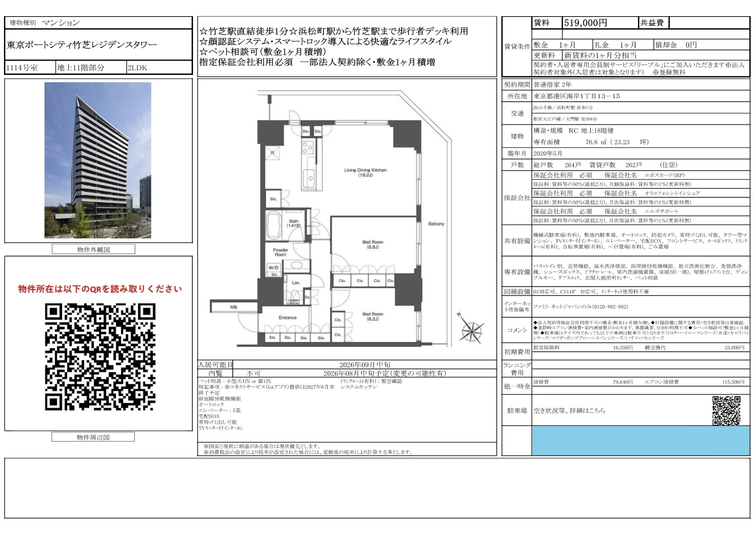Click the large property location QR code
This screenshot has height=535, width=756.
(x=100, y=357)
